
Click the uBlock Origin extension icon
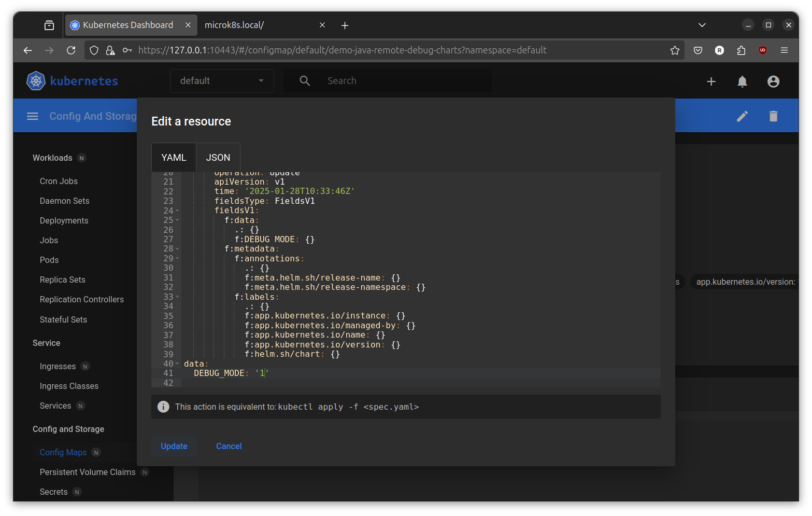tap(763, 50)
